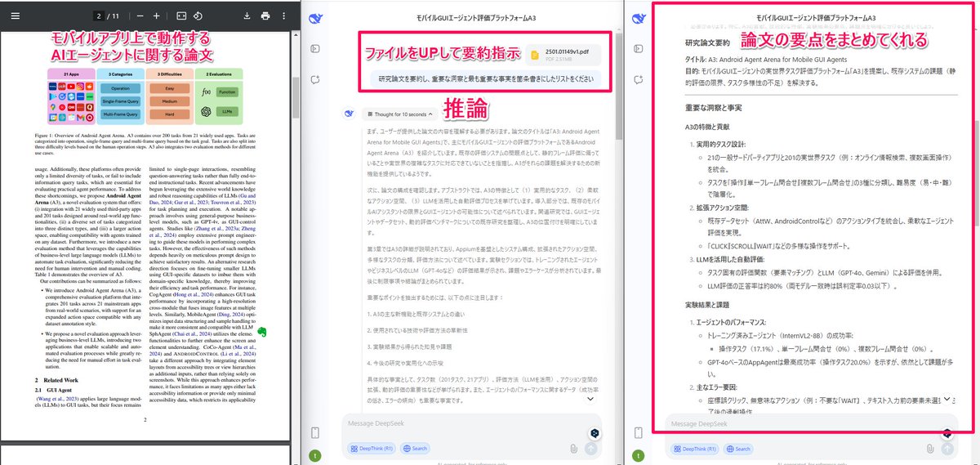Viewport: 980px width, 465px height.
Task: Toggle fit-to-page in PDF toolbar
Action: (x=181, y=16)
